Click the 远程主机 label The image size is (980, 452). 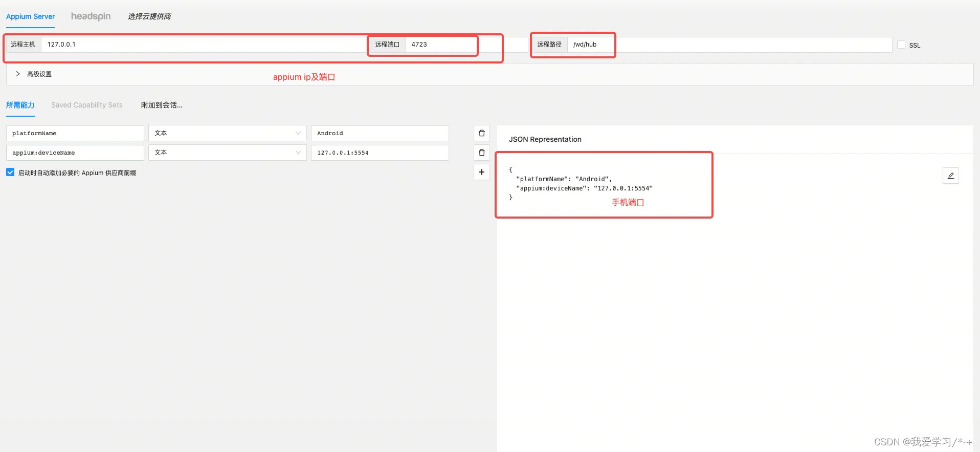point(24,45)
